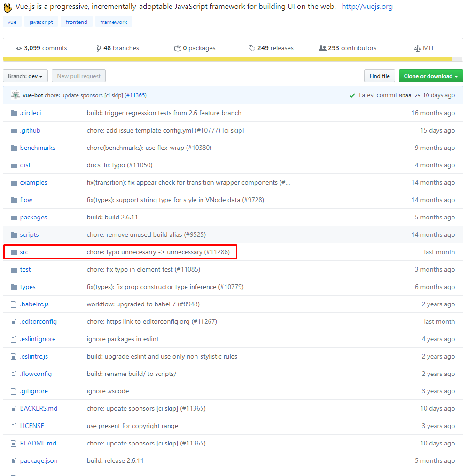Image resolution: width=475 pixels, height=476 pixels.
Task: Click the green commit status checkmark
Action: (x=352, y=96)
